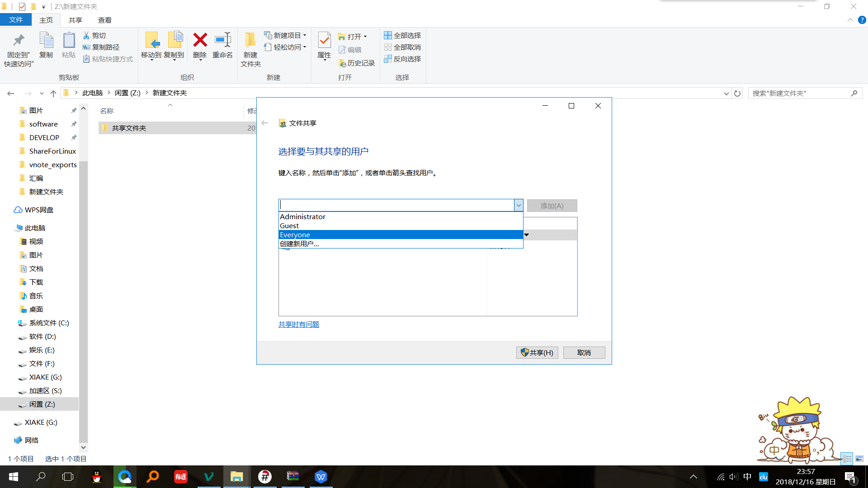Screen dimensions: 868x488
Task: Click Select All in ribbon
Action: pyautogui.click(x=402, y=35)
